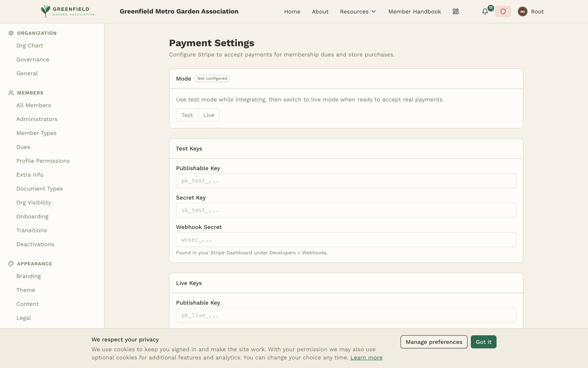Screen dimensions: 588x368
Task: Open Member Types page
Action: (x=37, y=133)
